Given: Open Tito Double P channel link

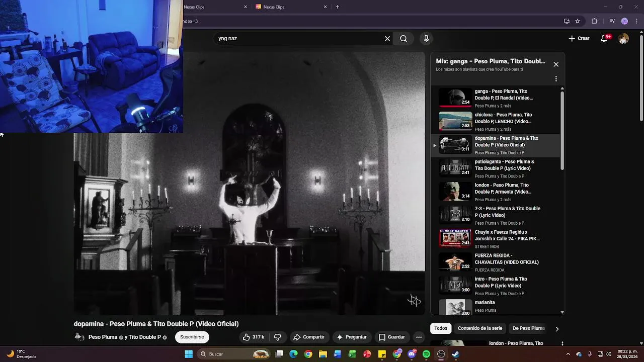Looking at the screenshot, I should 145,337.
